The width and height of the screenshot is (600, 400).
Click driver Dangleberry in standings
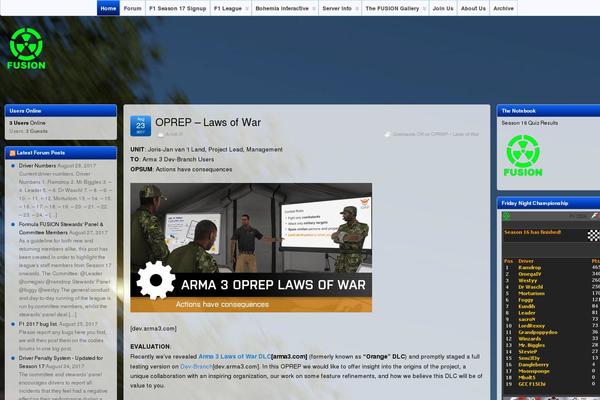coord(533,365)
